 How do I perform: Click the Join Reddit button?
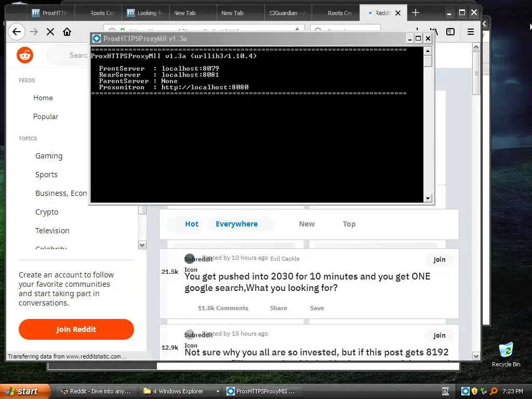pos(76,329)
